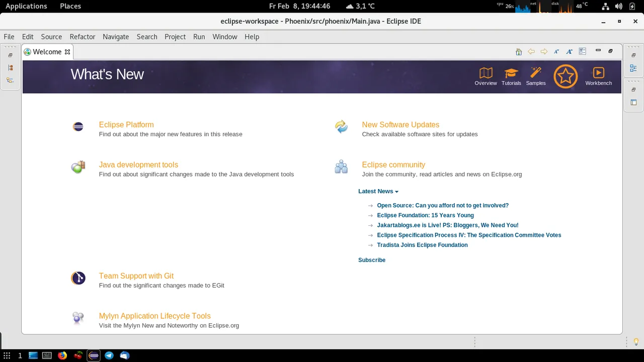The width and height of the screenshot is (644, 362).
Task: Click the volume icon in top panel
Action: (618, 6)
